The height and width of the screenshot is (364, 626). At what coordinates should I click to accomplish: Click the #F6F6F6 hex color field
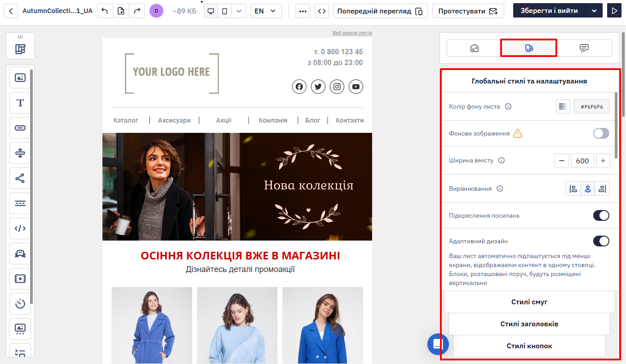tap(592, 106)
